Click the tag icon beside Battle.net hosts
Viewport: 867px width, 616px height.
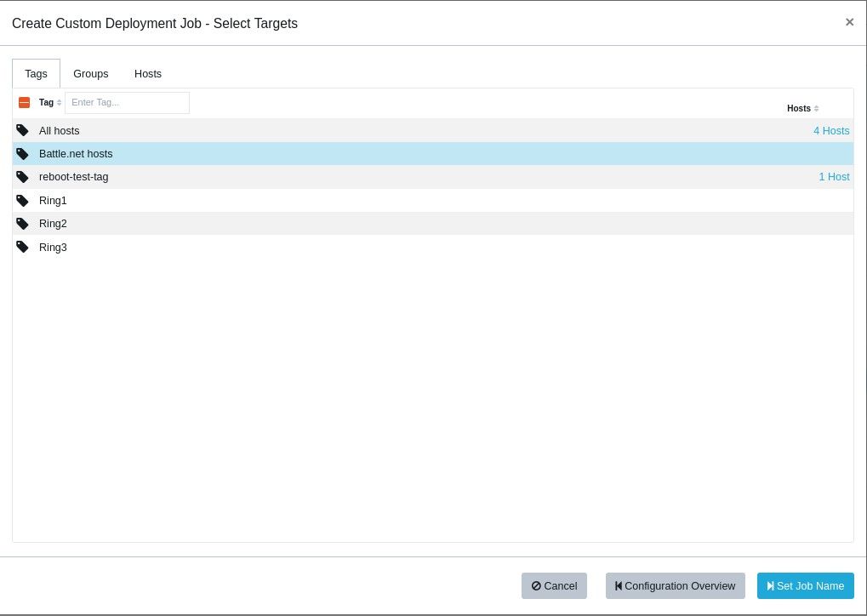(22, 154)
